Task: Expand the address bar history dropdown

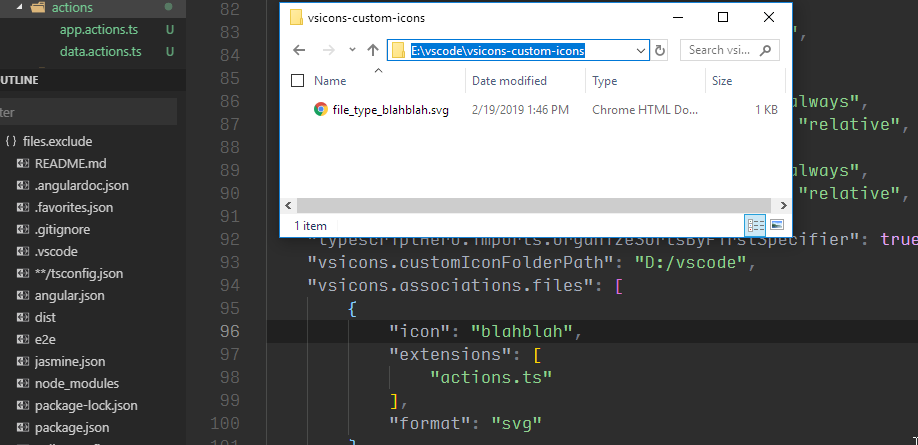Action: (641, 51)
